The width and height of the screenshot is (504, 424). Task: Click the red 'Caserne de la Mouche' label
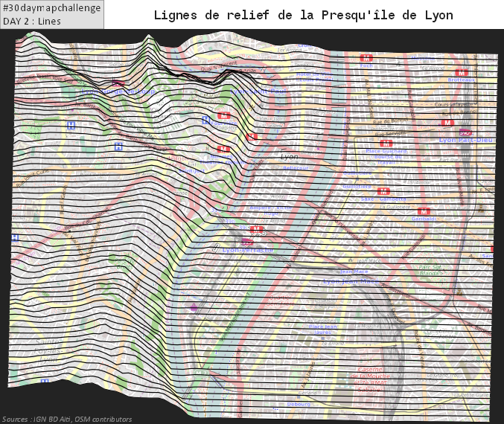pyautogui.click(x=370, y=379)
